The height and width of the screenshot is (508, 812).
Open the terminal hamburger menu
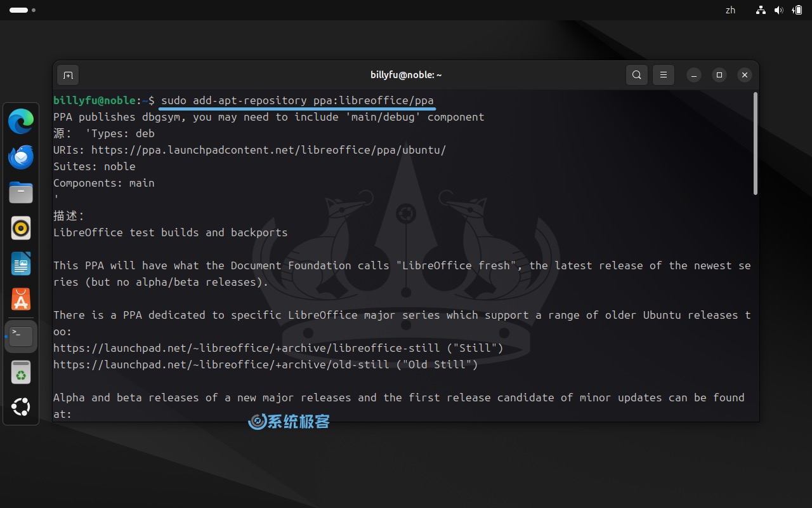coord(663,75)
